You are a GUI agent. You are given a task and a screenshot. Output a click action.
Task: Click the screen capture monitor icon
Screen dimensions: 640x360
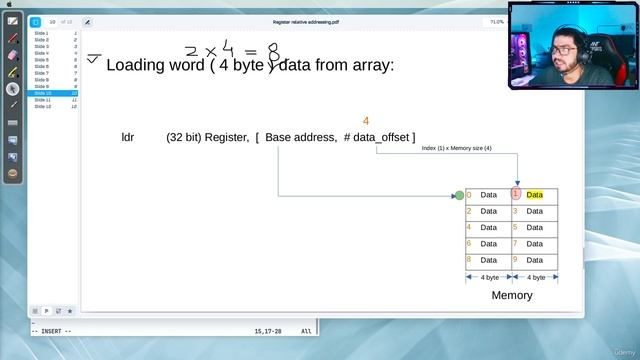pos(13,140)
